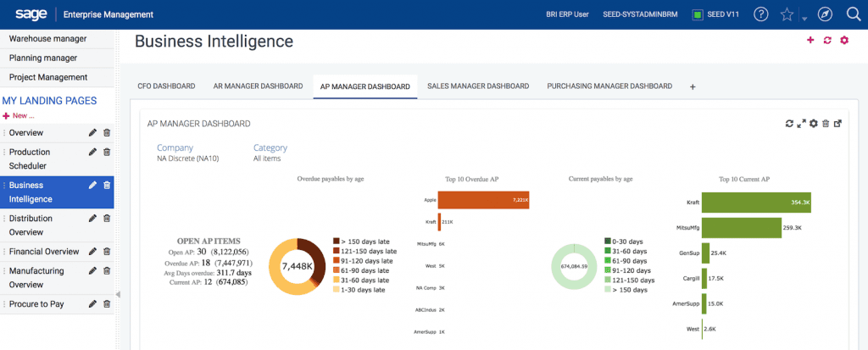Screen dimensions: 868x350
Task: Open the Sales Manager Dashboard tab
Action: pos(478,86)
